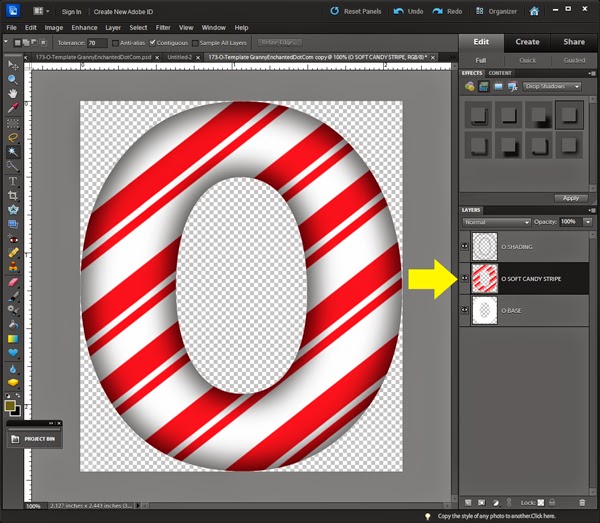The image size is (600, 523).
Task: Select the Eraser tool
Action: click(x=13, y=282)
